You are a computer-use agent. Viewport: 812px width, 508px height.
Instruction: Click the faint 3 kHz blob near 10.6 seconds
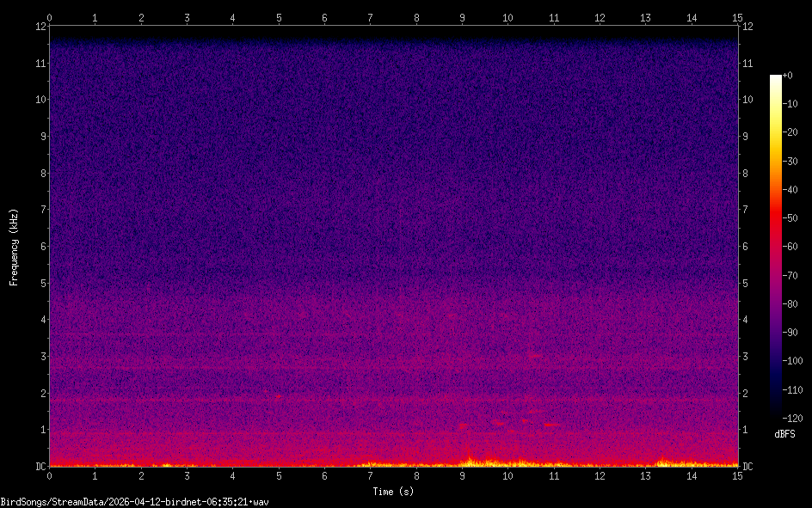pyautogui.click(x=535, y=355)
